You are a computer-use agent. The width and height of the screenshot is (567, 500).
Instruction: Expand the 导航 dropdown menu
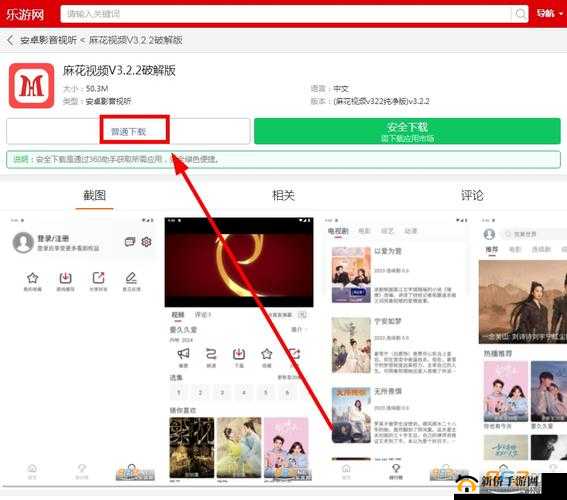pyautogui.click(x=549, y=14)
